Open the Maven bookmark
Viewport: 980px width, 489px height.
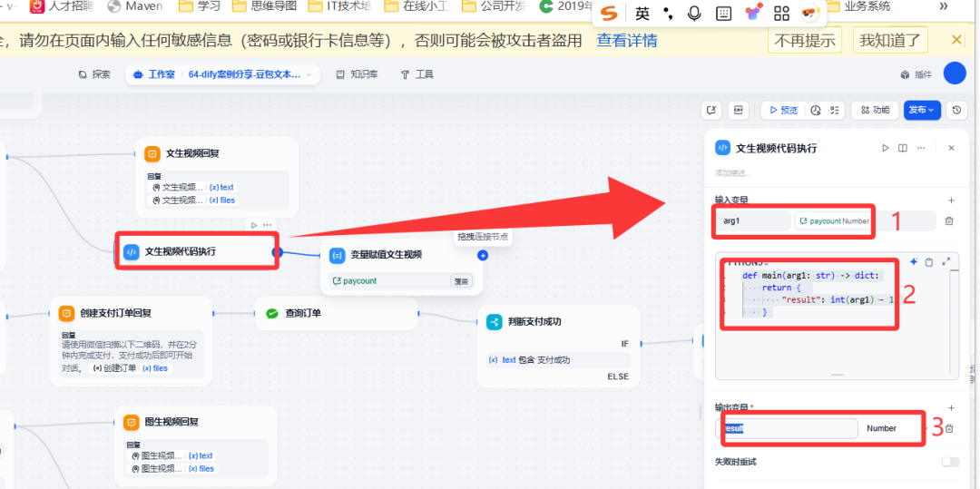(x=135, y=7)
